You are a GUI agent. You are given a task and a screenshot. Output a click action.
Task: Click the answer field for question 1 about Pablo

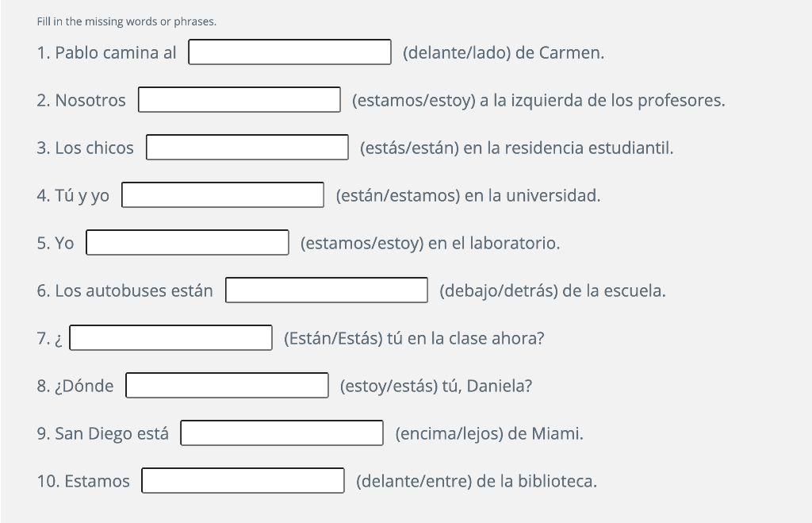point(289,52)
